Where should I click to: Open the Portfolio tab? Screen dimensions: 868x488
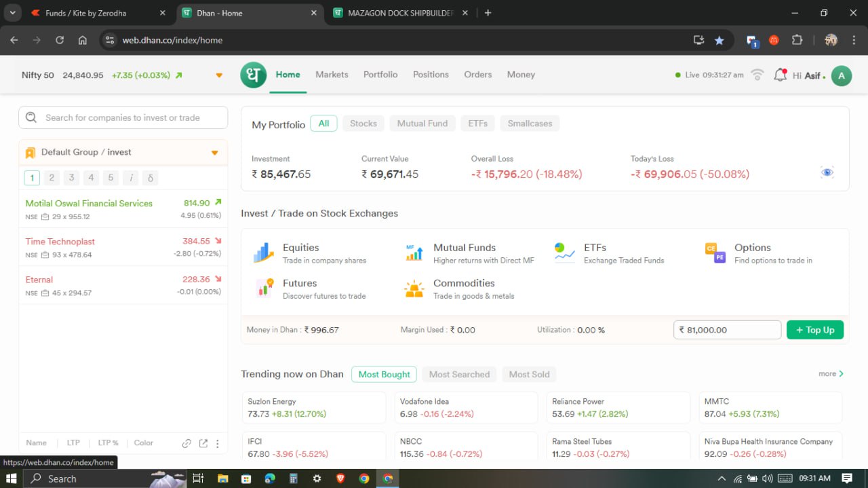(x=380, y=75)
